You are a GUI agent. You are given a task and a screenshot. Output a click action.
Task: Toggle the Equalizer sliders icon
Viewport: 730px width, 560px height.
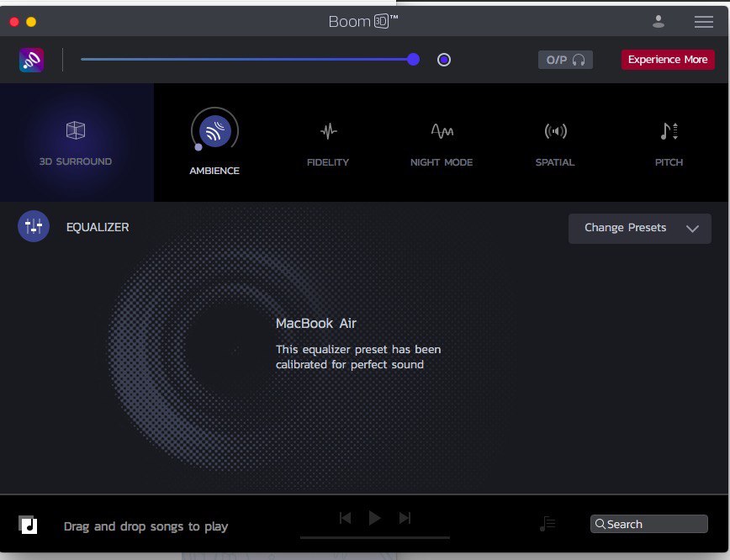34,226
